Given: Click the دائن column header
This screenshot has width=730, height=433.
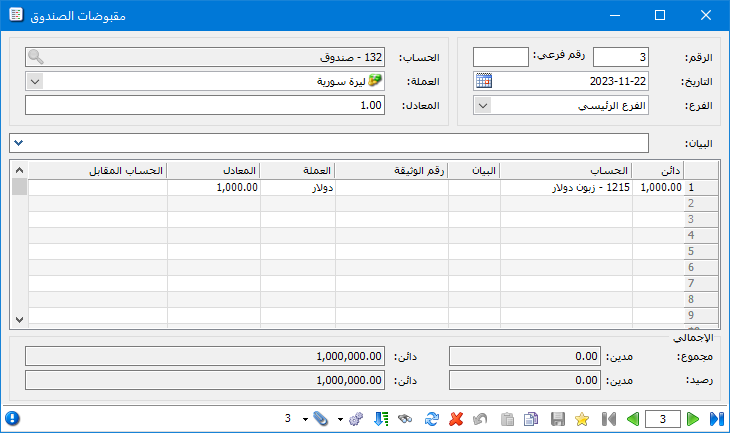Looking at the screenshot, I should pos(658,171).
